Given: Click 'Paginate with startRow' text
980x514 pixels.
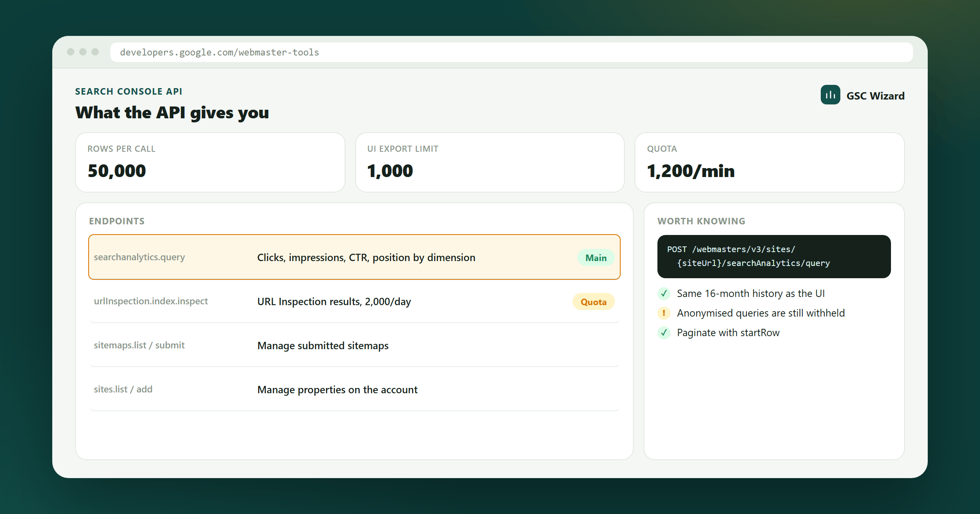Looking at the screenshot, I should (728, 332).
